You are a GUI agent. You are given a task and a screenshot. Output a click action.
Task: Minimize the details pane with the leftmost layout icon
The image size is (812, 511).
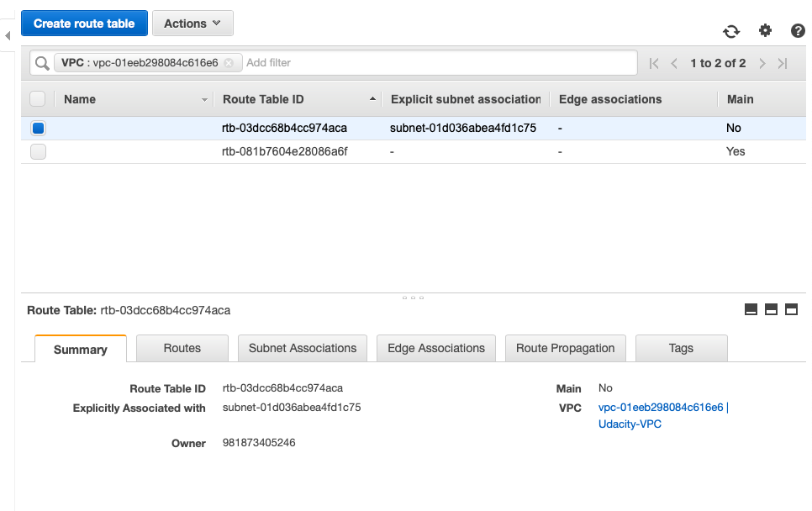pyautogui.click(x=751, y=310)
